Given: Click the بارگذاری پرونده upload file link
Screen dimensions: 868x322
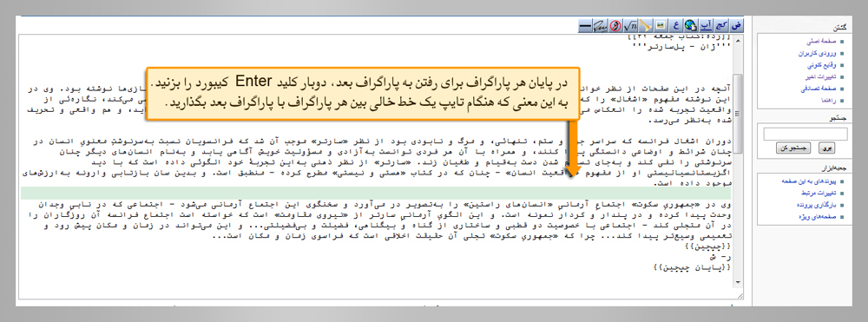Looking at the screenshot, I should coord(817,205).
